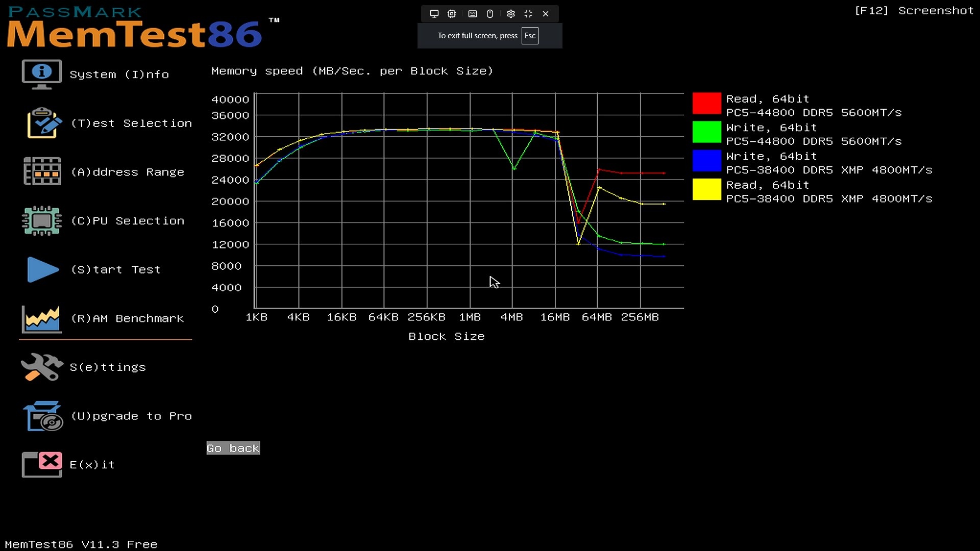Click the red Read 5600MT/s legend swatch
This screenshot has height=551, width=980.
[706, 103]
